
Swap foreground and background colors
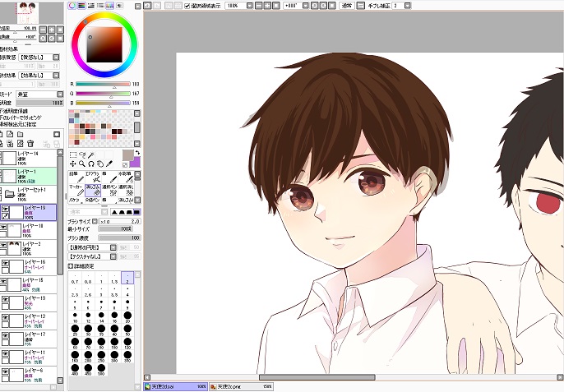(137, 153)
